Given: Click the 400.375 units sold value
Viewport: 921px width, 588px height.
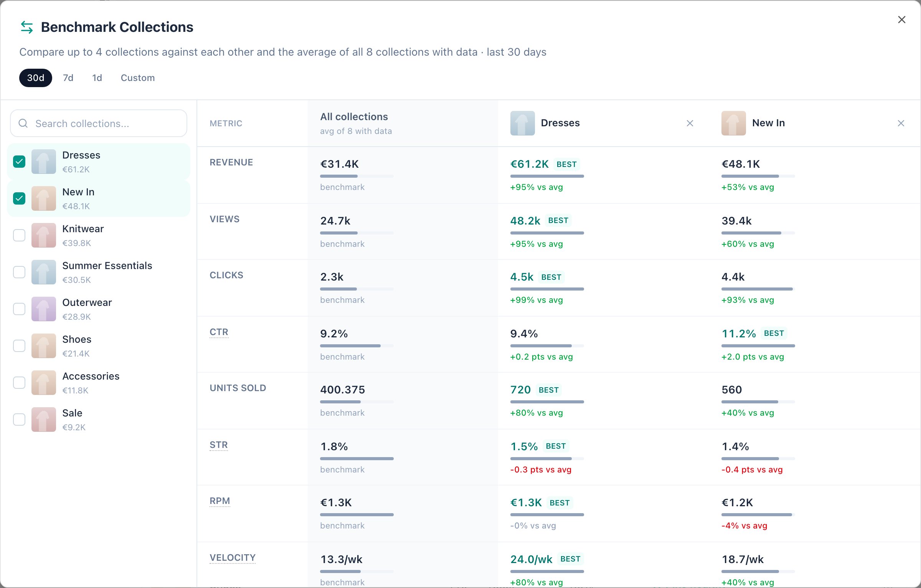Looking at the screenshot, I should [x=343, y=390].
